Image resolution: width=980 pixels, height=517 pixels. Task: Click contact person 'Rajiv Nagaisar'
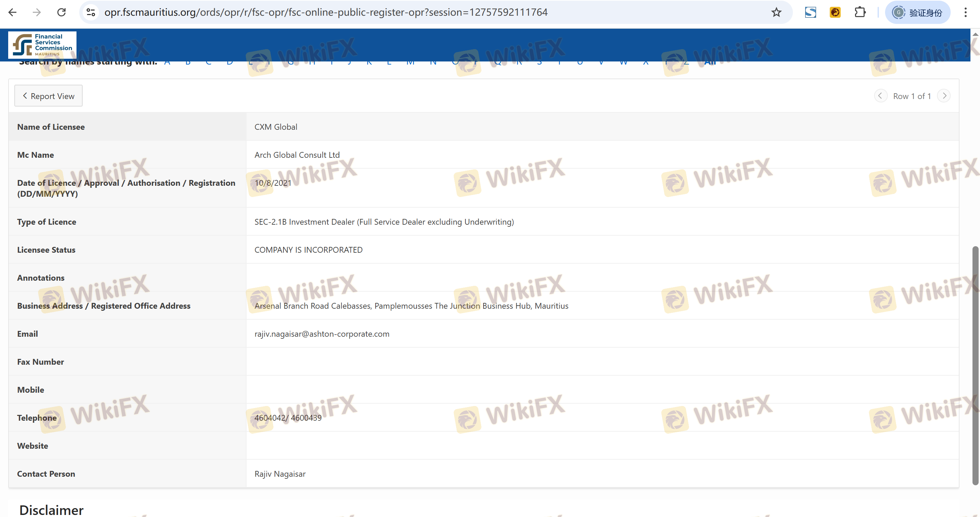(x=280, y=474)
